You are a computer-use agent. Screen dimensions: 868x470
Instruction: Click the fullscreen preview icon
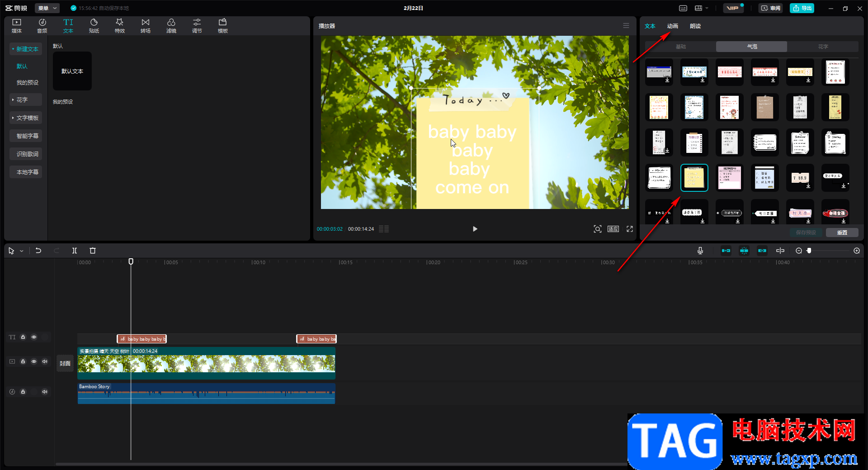coord(630,229)
